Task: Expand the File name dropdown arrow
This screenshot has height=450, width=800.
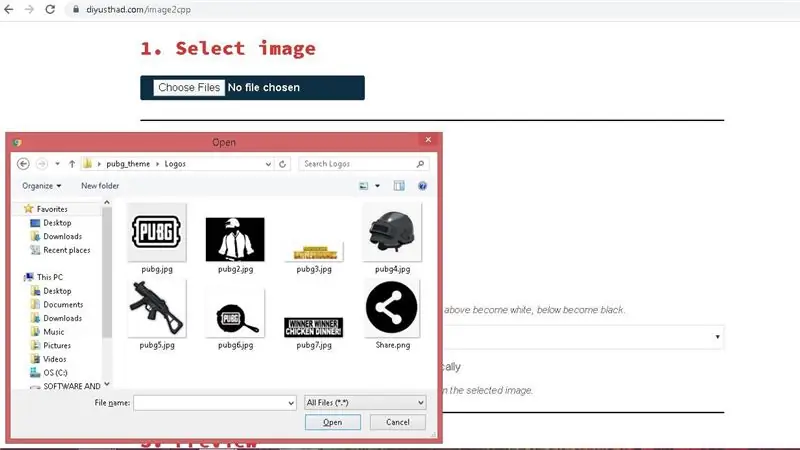Action: (x=291, y=403)
